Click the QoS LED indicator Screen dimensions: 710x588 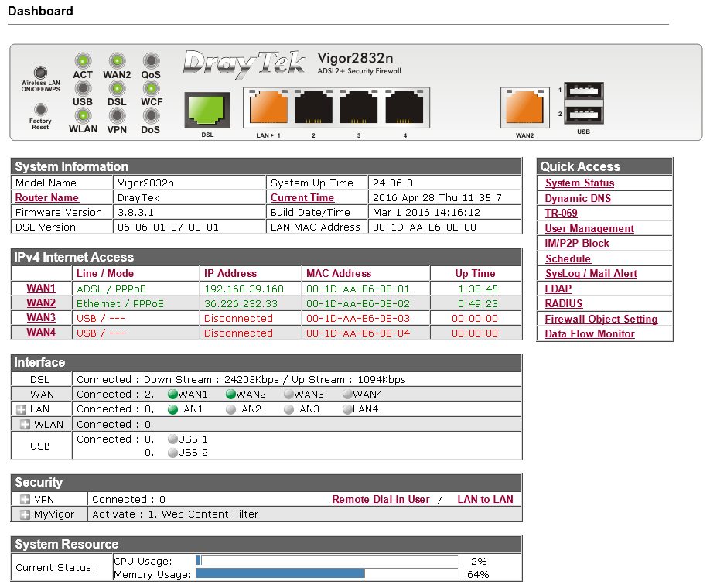tap(151, 60)
